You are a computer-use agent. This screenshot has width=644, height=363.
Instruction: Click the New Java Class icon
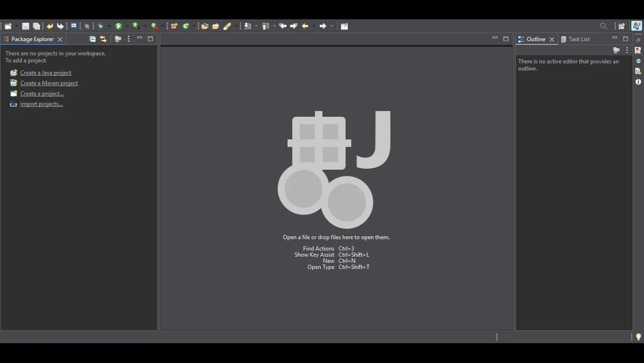[186, 26]
